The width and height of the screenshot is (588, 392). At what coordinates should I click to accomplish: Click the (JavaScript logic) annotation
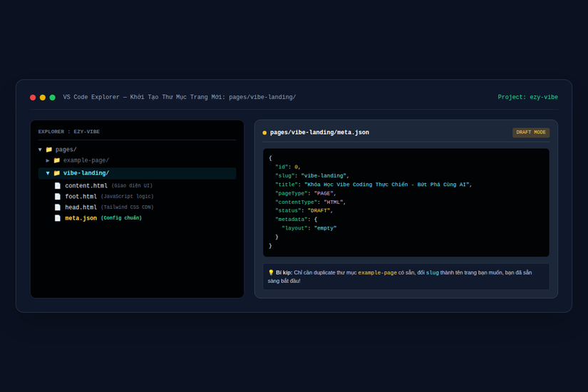click(127, 197)
